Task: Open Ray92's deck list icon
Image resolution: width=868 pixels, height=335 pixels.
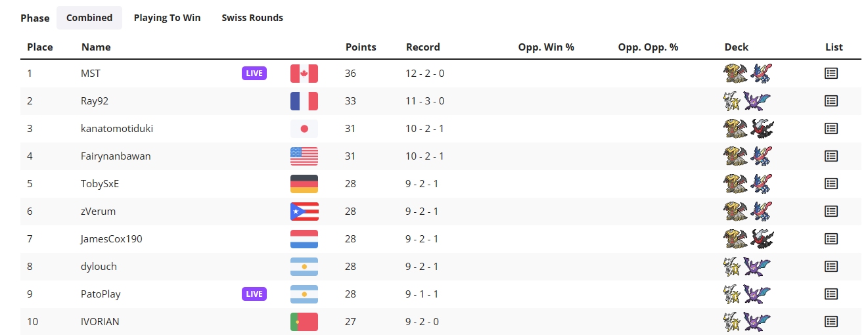Action: pos(831,101)
